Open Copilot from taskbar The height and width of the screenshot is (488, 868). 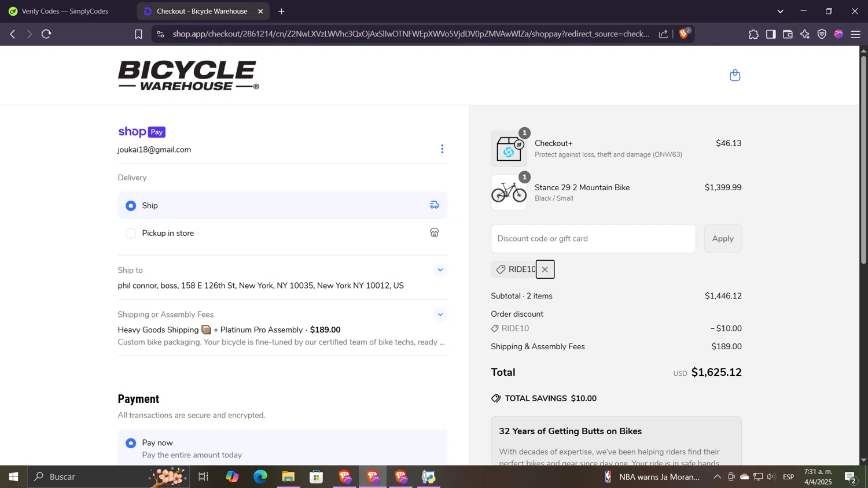click(232, 477)
